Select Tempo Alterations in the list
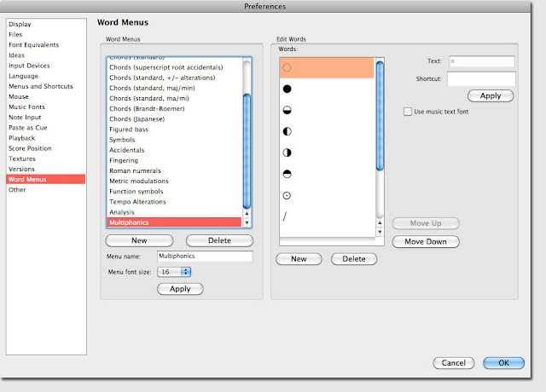 pyautogui.click(x=137, y=202)
